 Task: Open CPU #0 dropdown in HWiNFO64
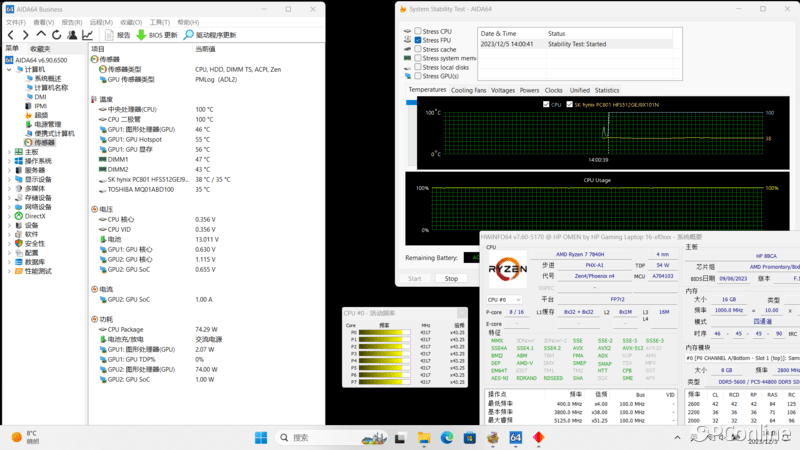504,299
